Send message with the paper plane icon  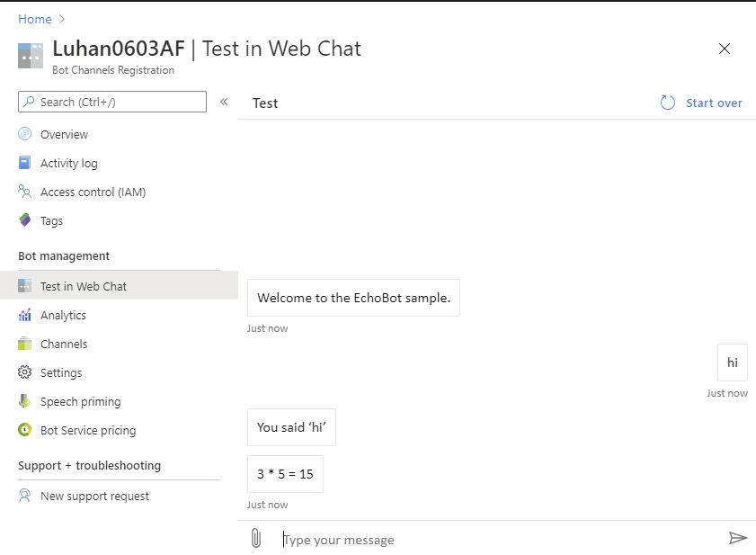[x=738, y=538]
